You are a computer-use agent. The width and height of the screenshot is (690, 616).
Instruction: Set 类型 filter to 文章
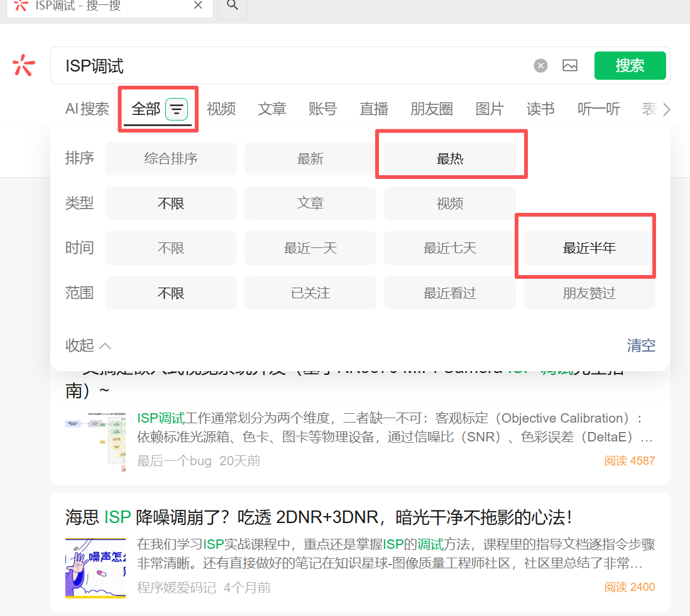310,203
